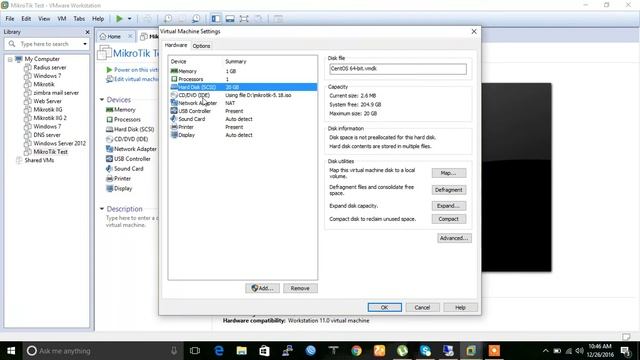640x360 pixels.
Task: Open the power options dropdown arrow
Action: pos(129,19)
